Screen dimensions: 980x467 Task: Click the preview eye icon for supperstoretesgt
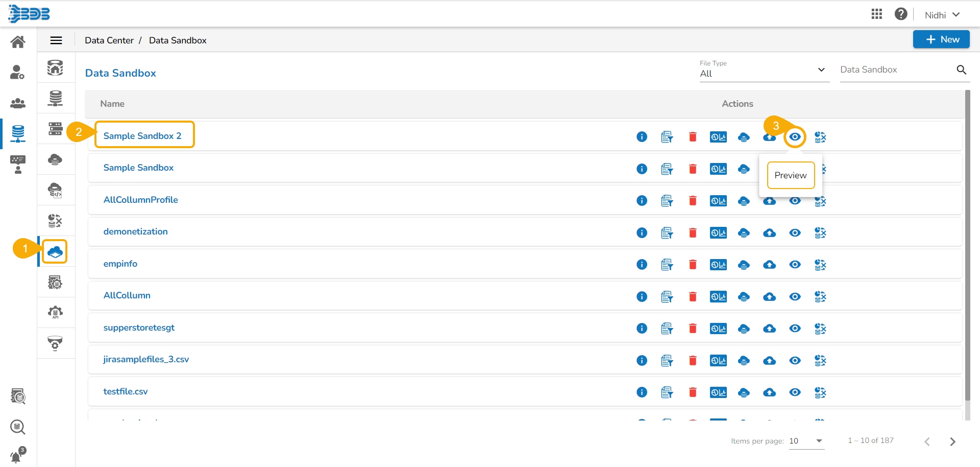tap(795, 329)
